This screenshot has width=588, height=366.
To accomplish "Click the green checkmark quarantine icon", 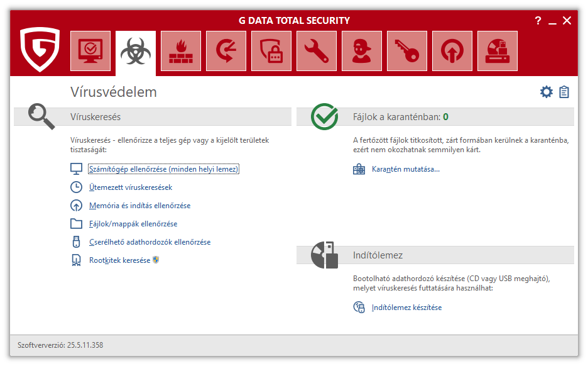I will [324, 117].
